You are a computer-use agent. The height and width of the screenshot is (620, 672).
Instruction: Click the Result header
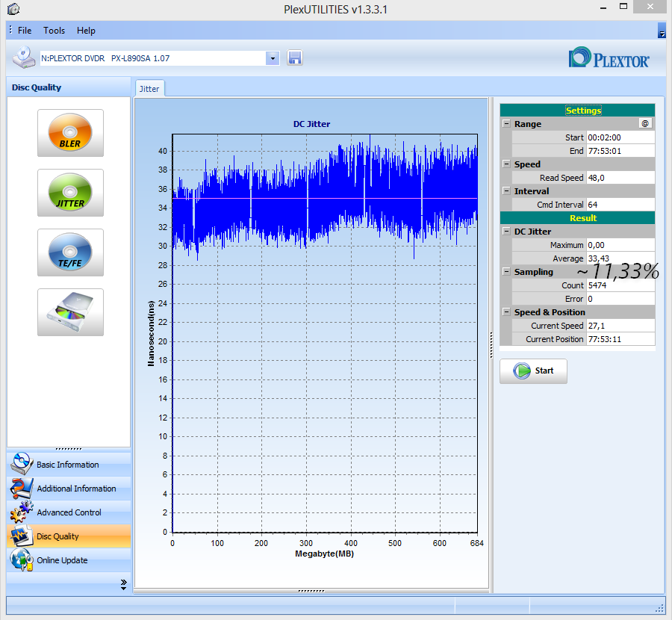577,218
